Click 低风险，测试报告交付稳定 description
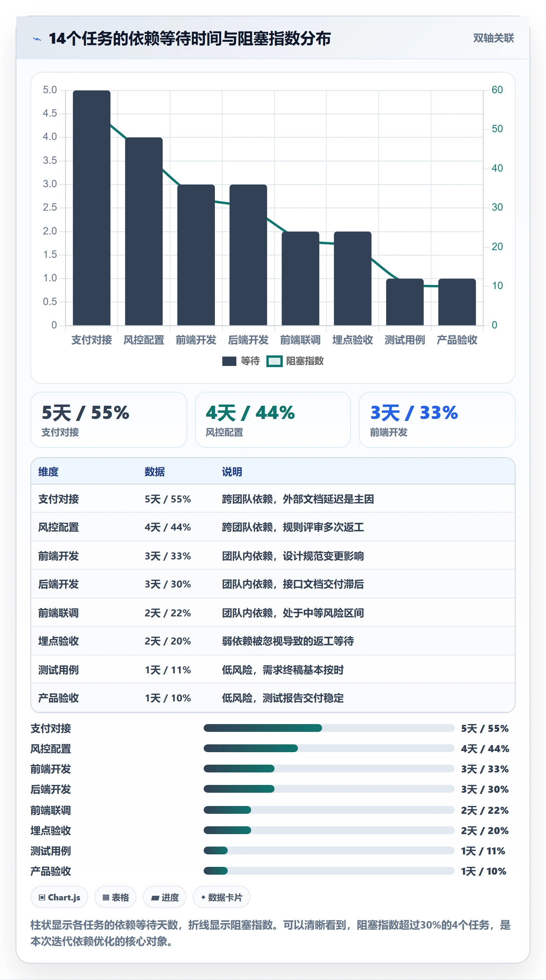546x980 pixels. coord(283,698)
